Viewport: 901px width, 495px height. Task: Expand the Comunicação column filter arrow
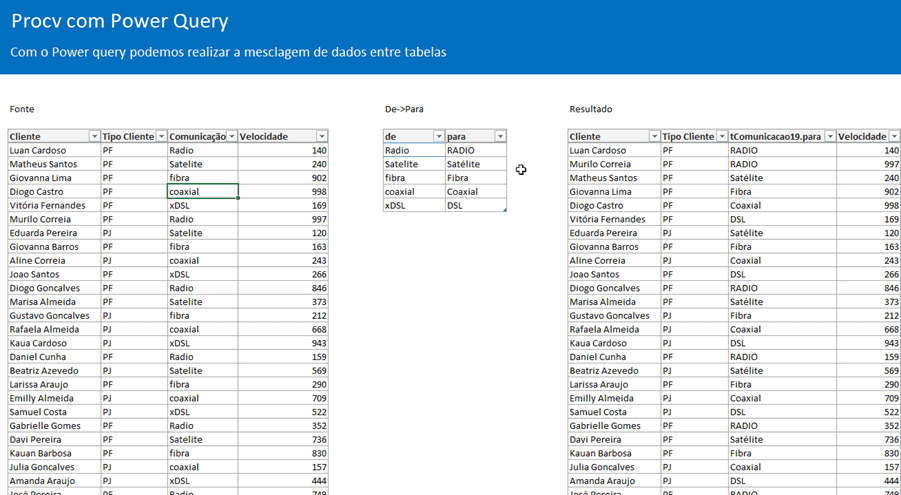pyautogui.click(x=231, y=137)
